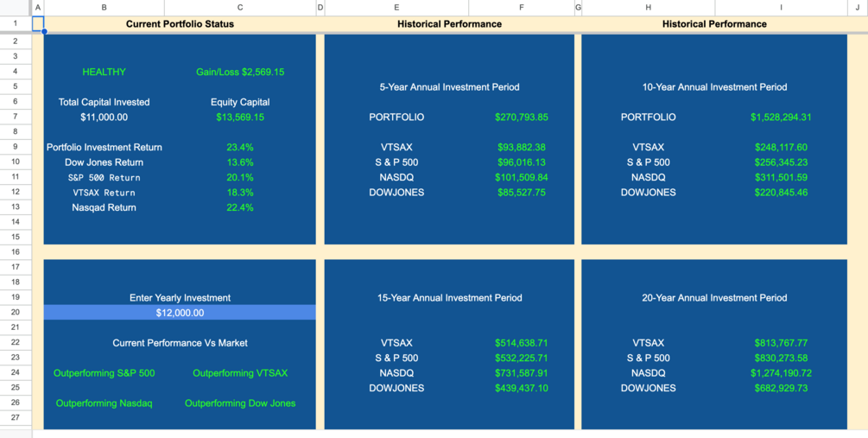Click the Equity Capital label
This screenshot has height=438, width=868.
(240, 102)
